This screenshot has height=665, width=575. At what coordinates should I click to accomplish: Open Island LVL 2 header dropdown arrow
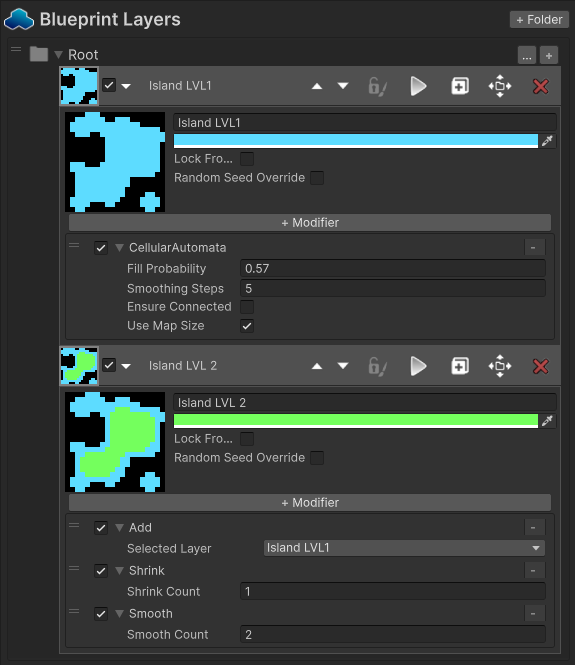126,366
